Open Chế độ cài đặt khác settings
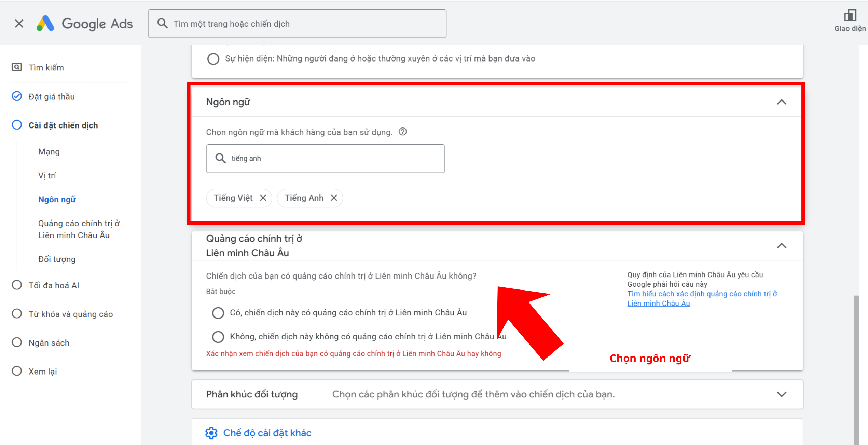The image size is (868, 445). click(x=267, y=433)
